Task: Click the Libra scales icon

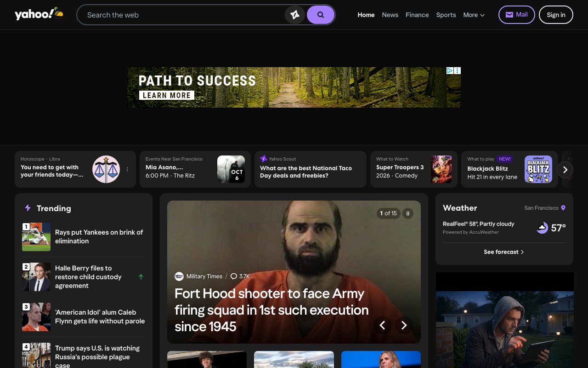Action: coord(106,169)
